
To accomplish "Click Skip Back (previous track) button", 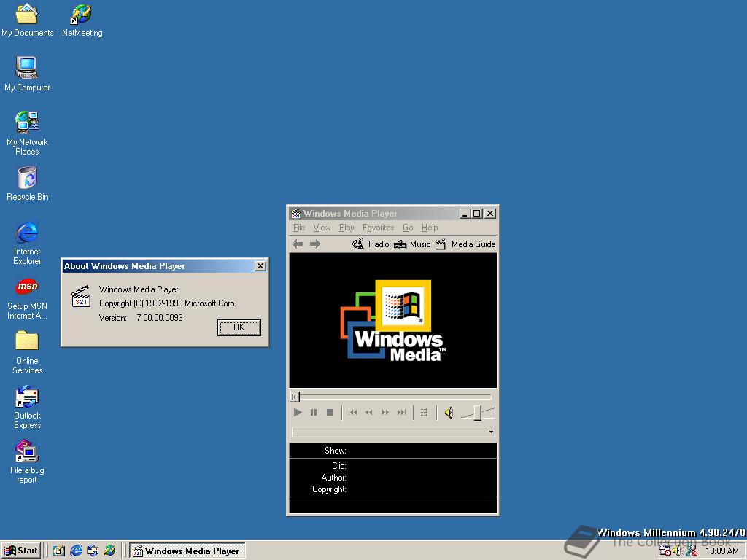I will pyautogui.click(x=352, y=413).
